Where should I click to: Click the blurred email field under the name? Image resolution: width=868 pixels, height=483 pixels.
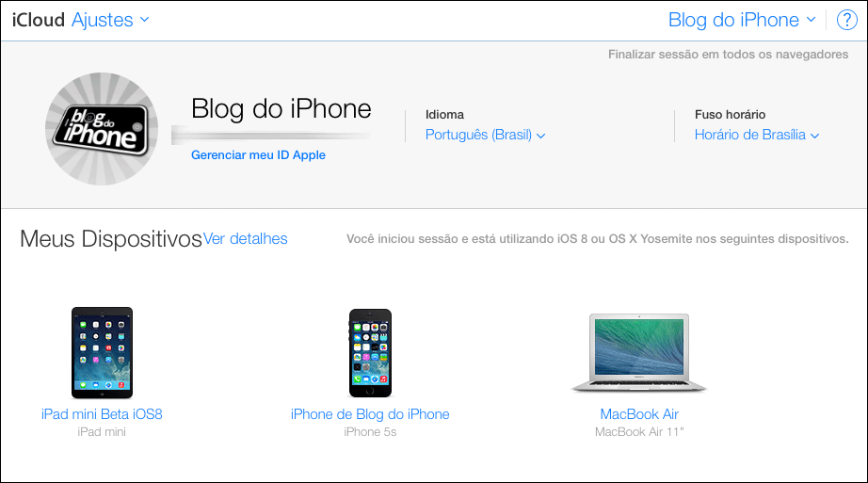271,136
